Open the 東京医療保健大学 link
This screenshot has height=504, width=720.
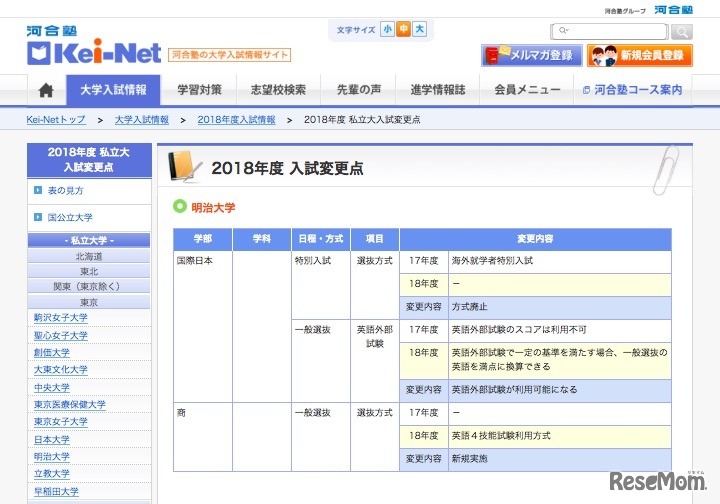pyautogui.click(x=69, y=404)
